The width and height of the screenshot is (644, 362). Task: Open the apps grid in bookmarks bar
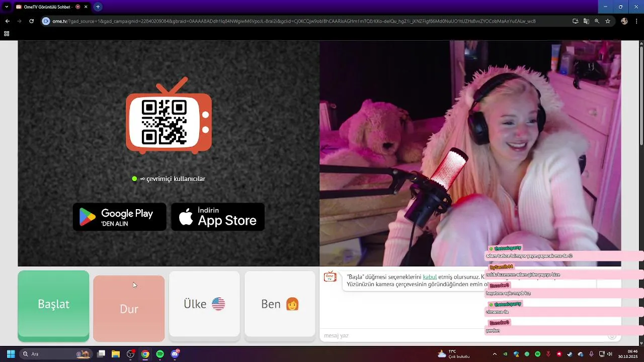click(x=7, y=34)
